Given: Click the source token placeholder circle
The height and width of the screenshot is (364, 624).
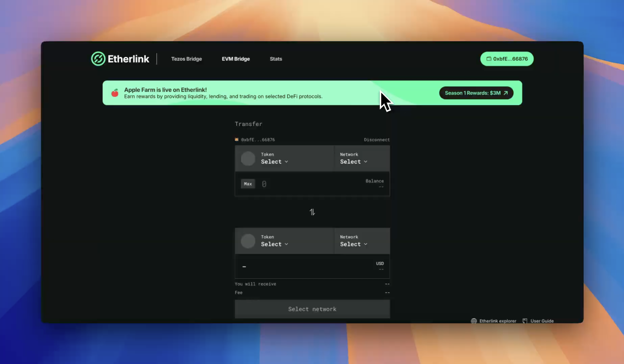Looking at the screenshot, I should click(x=248, y=159).
